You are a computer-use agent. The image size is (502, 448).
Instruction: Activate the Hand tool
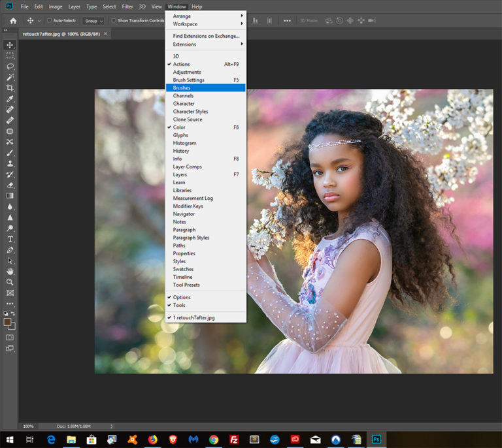tap(10, 272)
